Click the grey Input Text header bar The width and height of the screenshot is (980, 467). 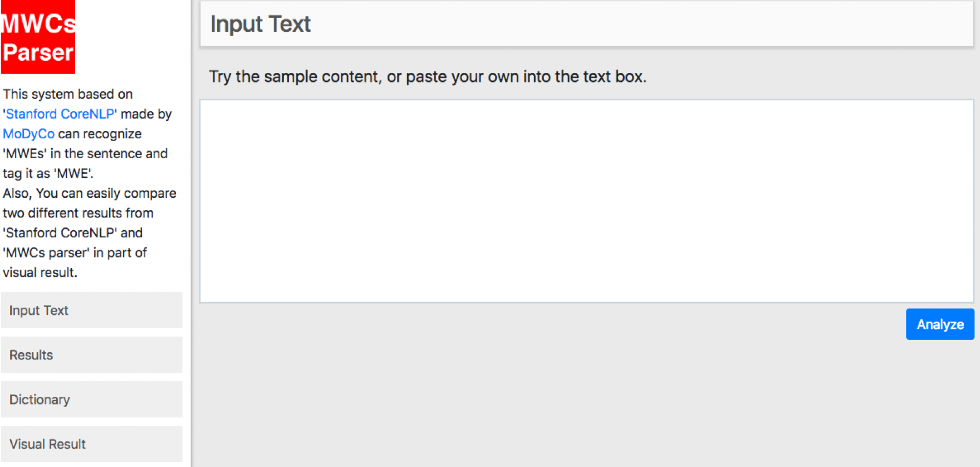[586, 24]
